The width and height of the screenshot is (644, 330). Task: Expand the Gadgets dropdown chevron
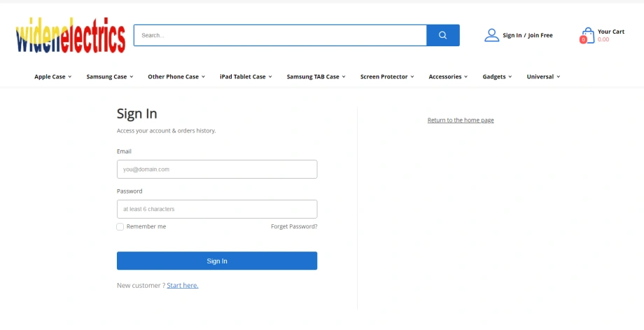click(510, 77)
